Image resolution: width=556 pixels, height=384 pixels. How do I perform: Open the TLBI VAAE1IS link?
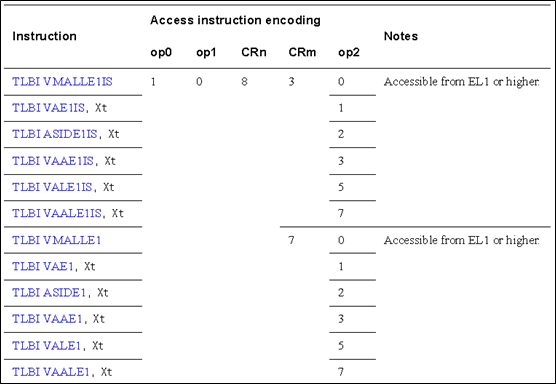click(53, 161)
